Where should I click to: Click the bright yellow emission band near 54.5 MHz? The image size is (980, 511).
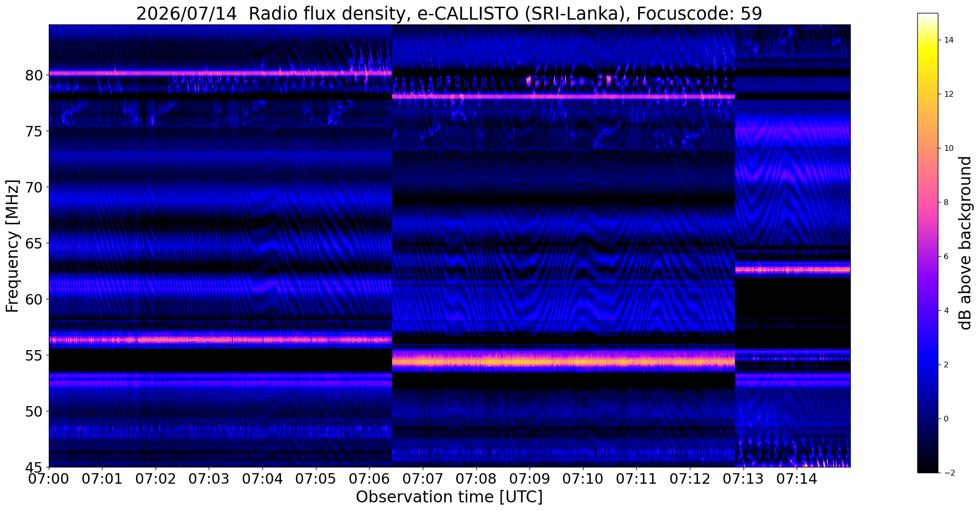[x=563, y=361]
